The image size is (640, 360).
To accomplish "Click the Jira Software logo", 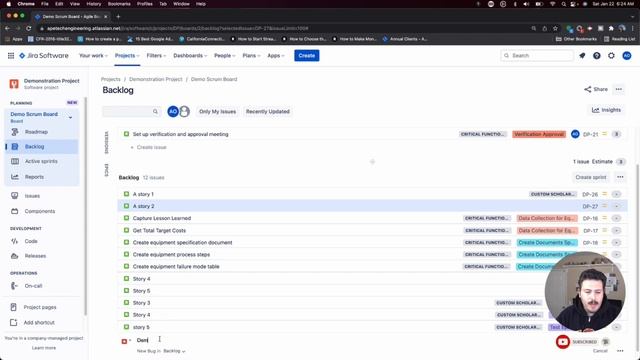I will 44,56.
